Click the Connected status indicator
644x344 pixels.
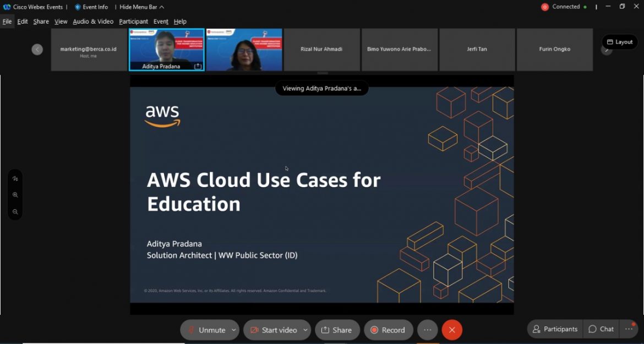click(564, 7)
